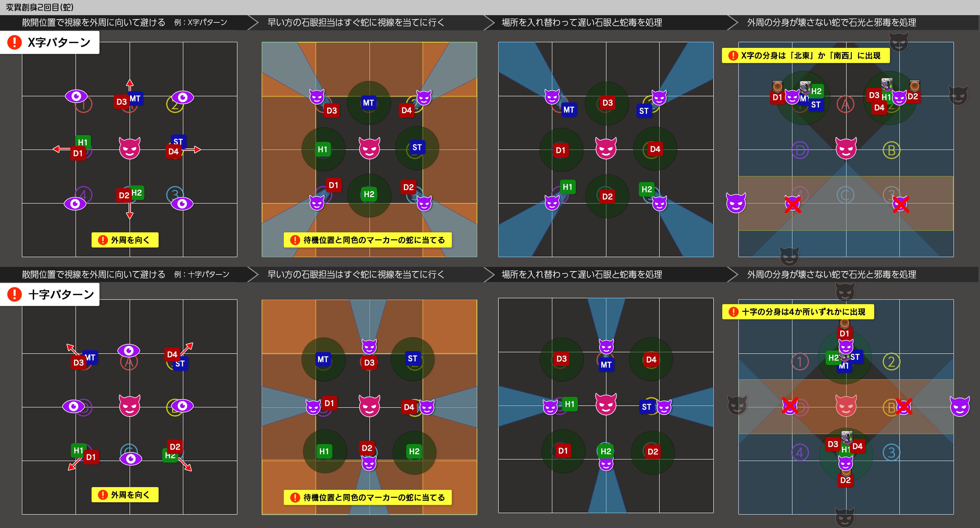This screenshot has height=528, width=980.
Task: Click the red A waymark below X字の分身 note
Action: (845, 104)
